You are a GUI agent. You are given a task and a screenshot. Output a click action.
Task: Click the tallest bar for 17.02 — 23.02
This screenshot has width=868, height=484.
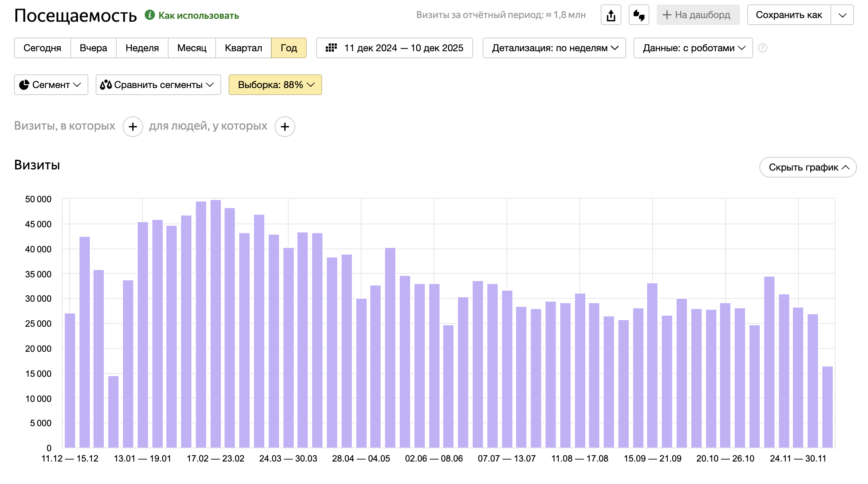click(x=215, y=324)
